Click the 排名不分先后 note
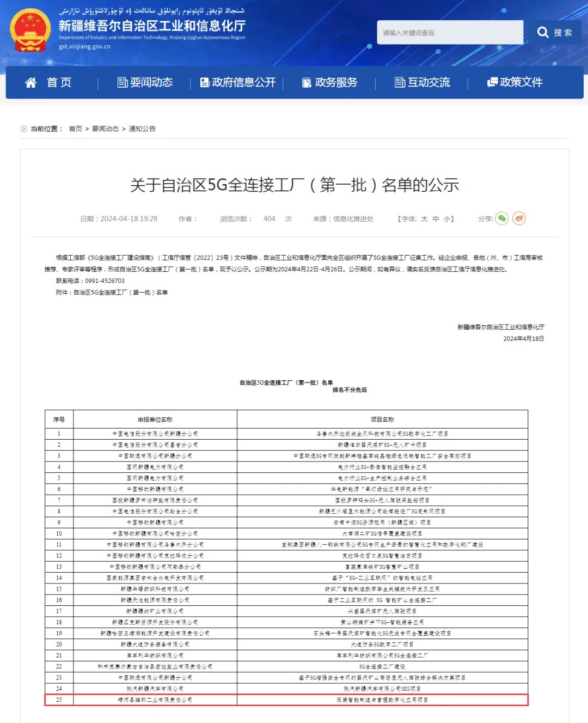 tap(350, 390)
